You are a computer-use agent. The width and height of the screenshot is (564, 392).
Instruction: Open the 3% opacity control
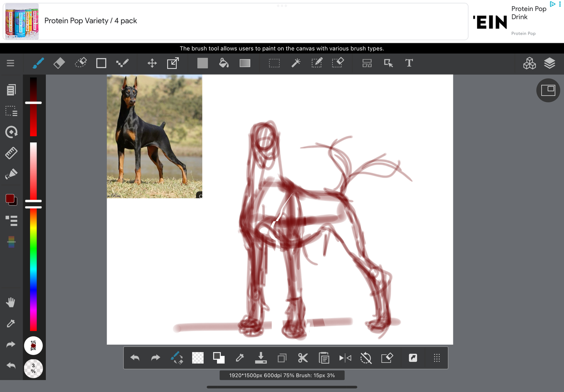pyautogui.click(x=33, y=369)
